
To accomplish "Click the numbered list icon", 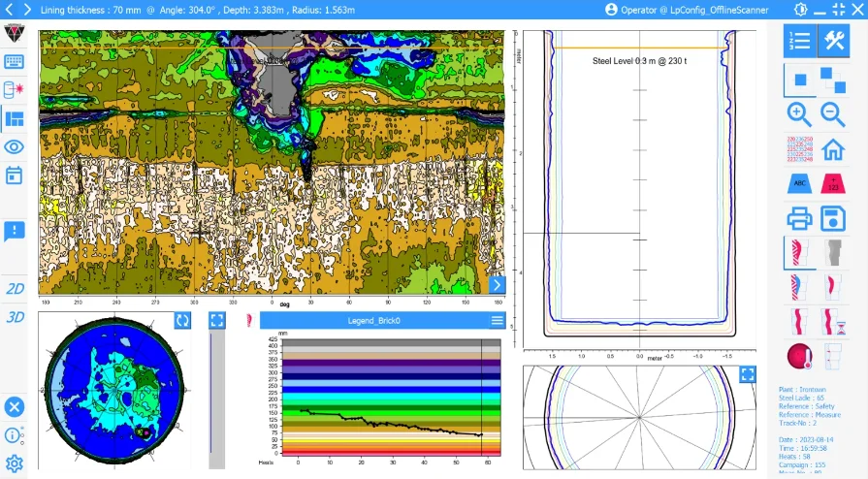I will 799,42.
